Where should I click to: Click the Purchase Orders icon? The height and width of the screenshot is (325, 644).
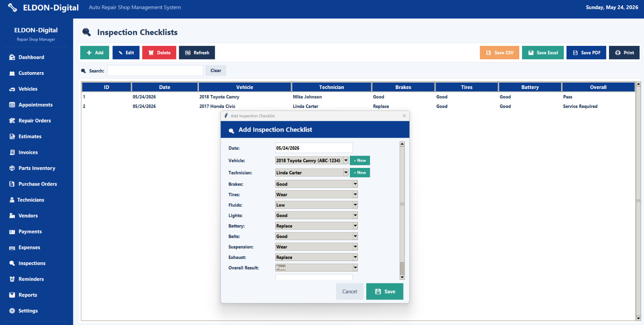pos(12,184)
